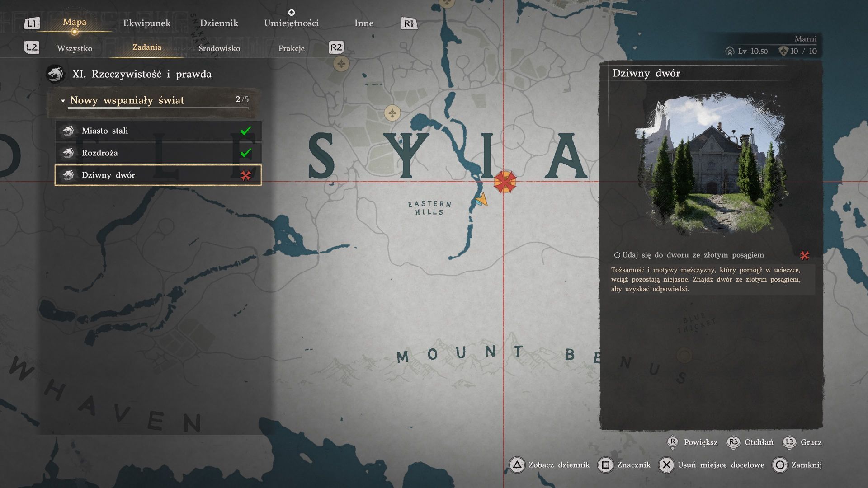Toggle the red tracking mark on Dziwny dwór

coord(245,175)
